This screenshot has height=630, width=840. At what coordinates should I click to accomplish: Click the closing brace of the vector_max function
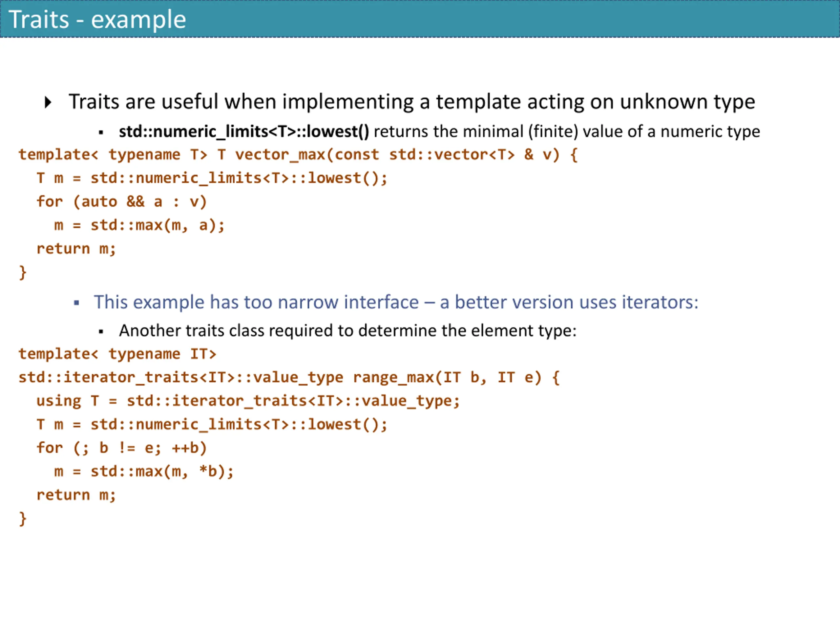pyautogui.click(x=23, y=272)
